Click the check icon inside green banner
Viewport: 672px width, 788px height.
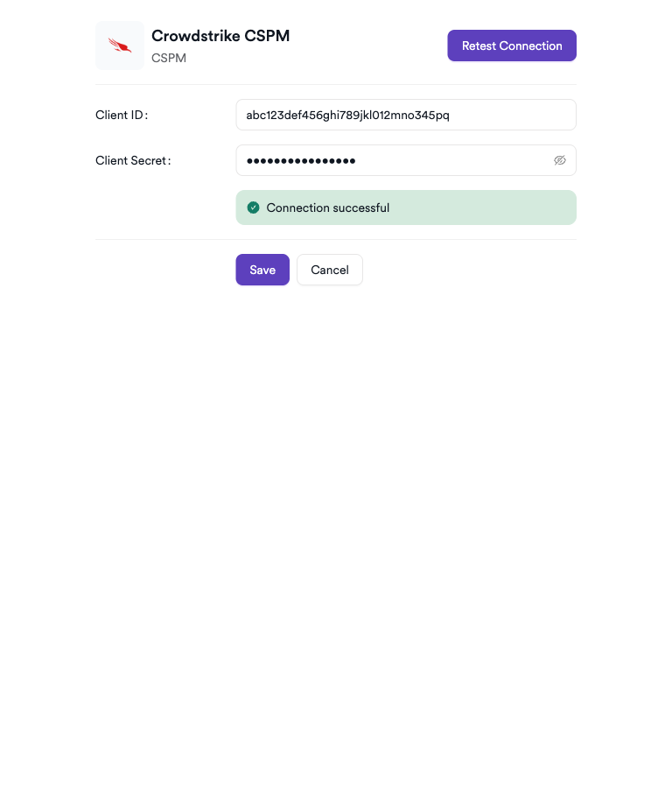point(253,208)
